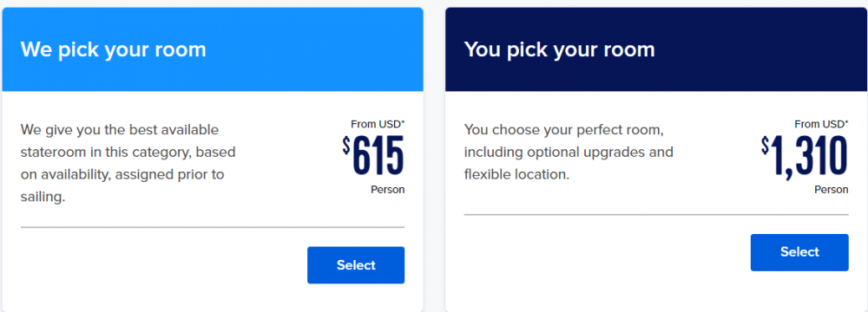Click the word "sailing." in left card

[43, 198]
